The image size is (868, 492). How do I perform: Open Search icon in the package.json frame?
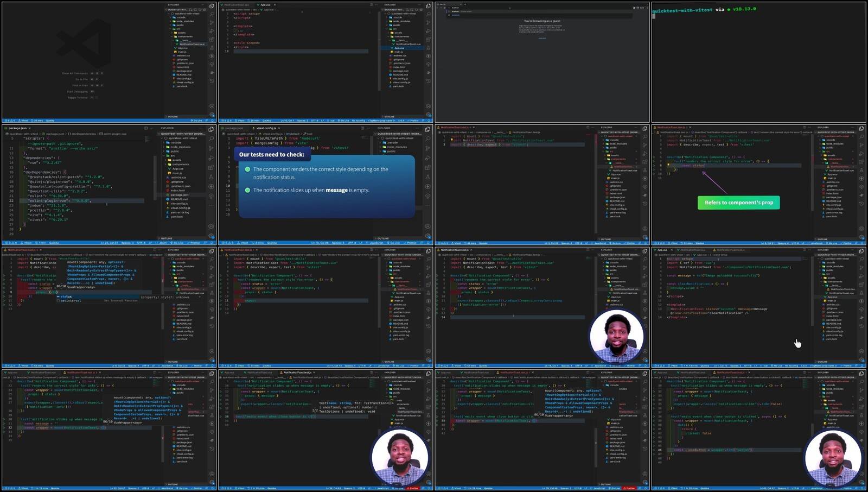coord(212,137)
